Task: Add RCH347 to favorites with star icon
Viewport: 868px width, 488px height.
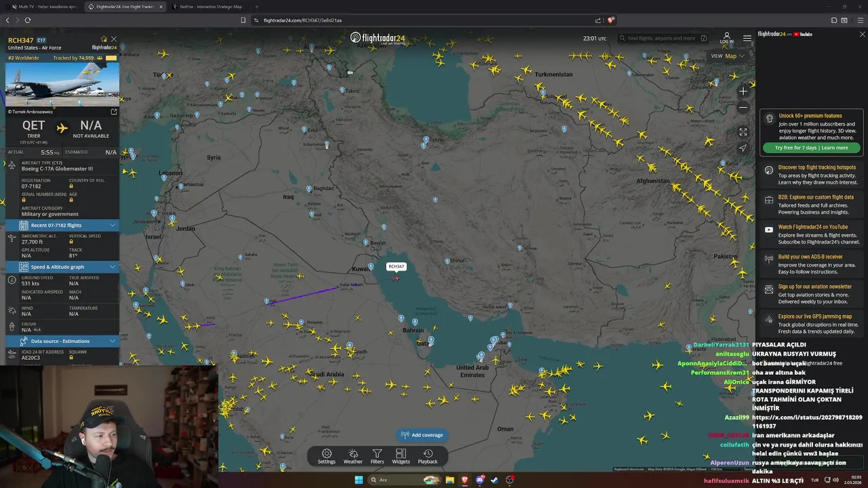Action: coord(104,39)
